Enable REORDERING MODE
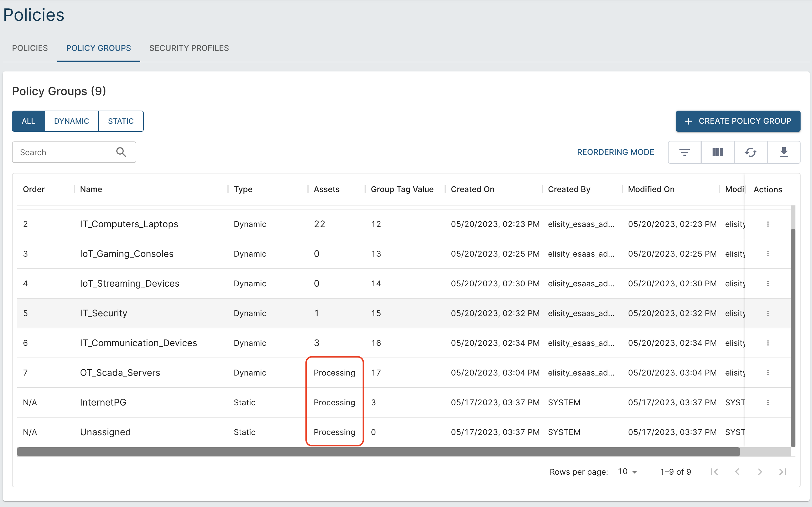Viewport: 812px width, 507px height. (615, 152)
